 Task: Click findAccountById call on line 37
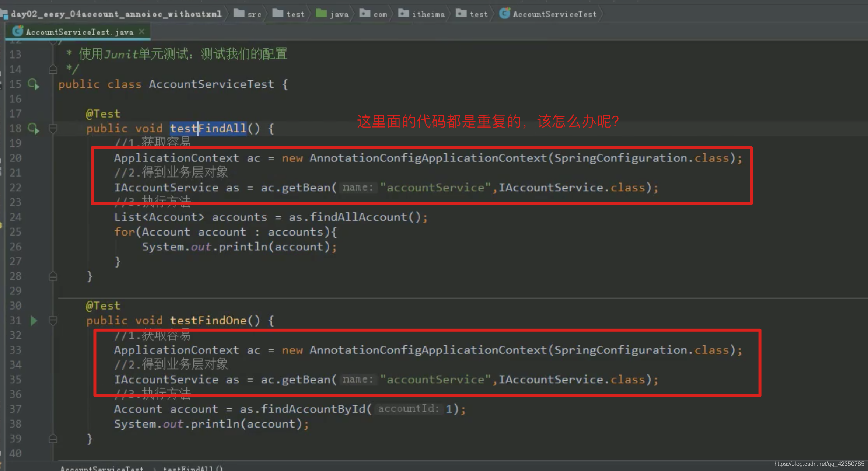tap(313, 409)
